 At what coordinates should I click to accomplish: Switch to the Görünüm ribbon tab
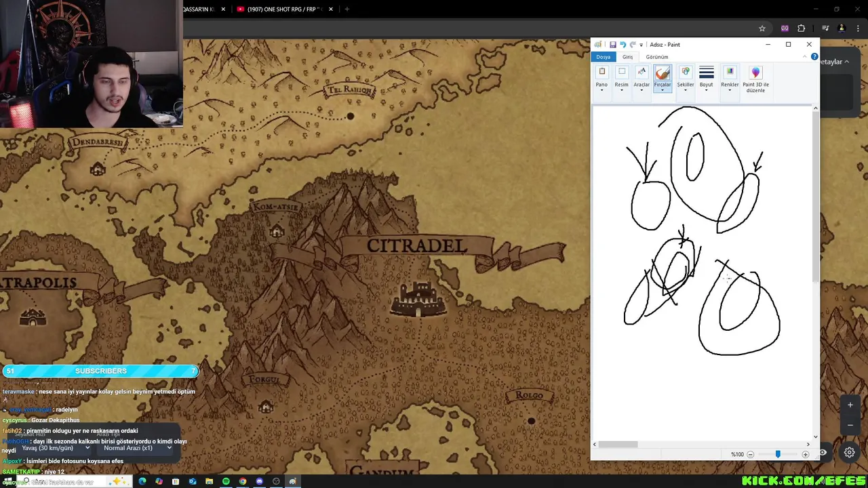(657, 57)
